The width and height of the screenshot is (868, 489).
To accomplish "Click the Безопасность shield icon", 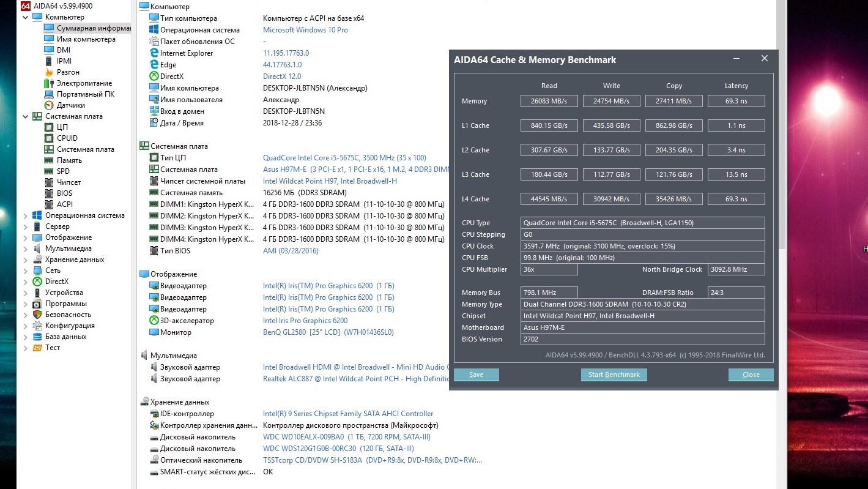I will pyautogui.click(x=37, y=315).
